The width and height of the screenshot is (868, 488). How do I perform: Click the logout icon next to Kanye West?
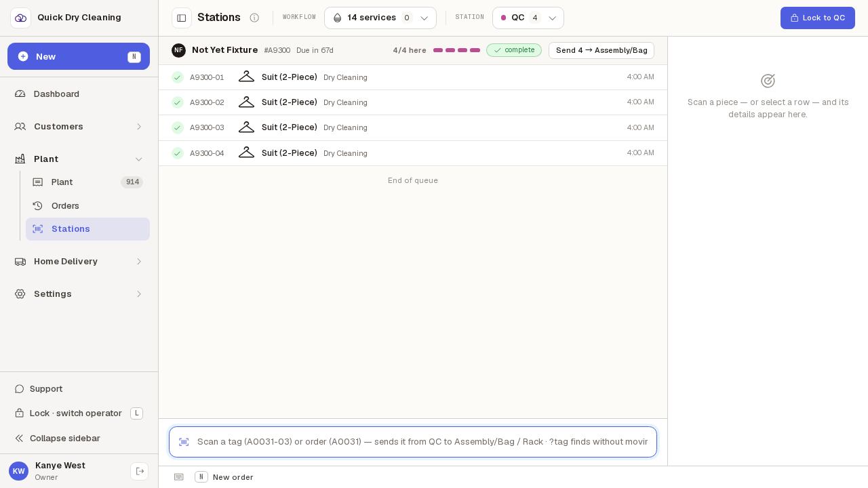click(139, 471)
